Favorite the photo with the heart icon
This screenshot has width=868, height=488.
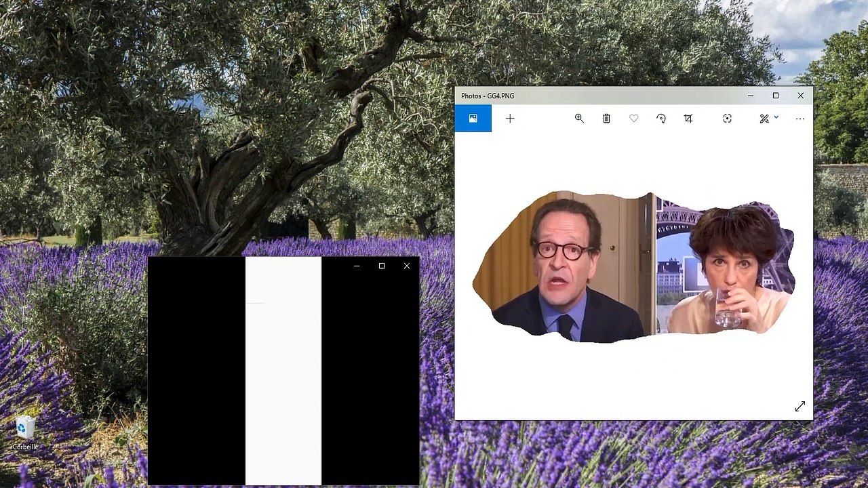(x=633, y=118)
